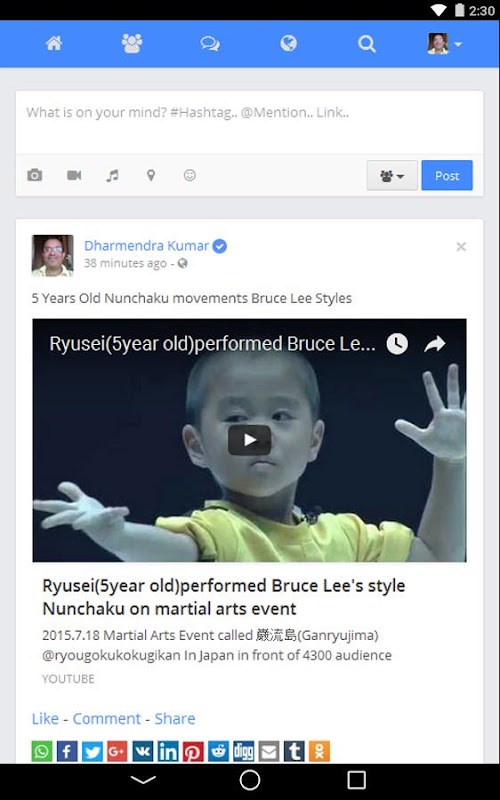Attach a photo with camera icon
The height and width of the screenshot is (800, 500).
click(x=35, y=176)
